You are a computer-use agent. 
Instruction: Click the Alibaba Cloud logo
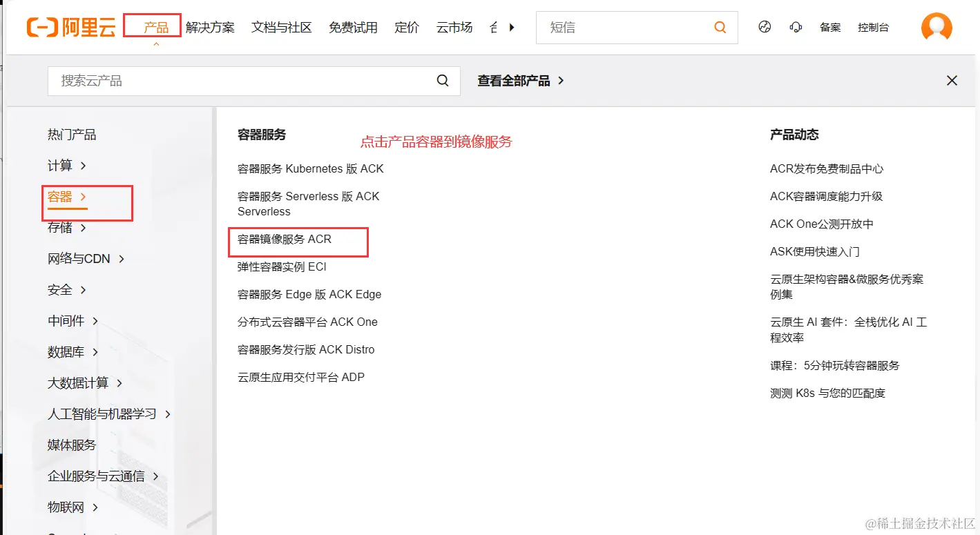[71, 28]
